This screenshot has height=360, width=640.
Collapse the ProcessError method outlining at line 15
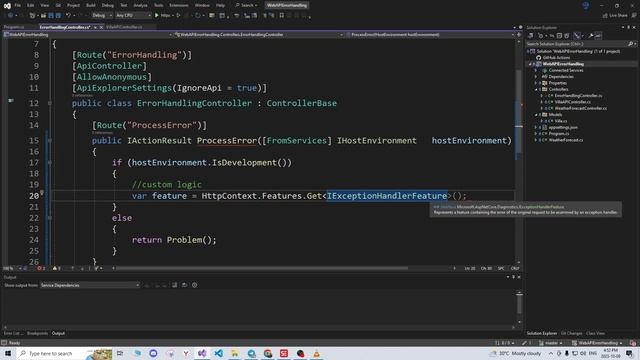[50, 140]
